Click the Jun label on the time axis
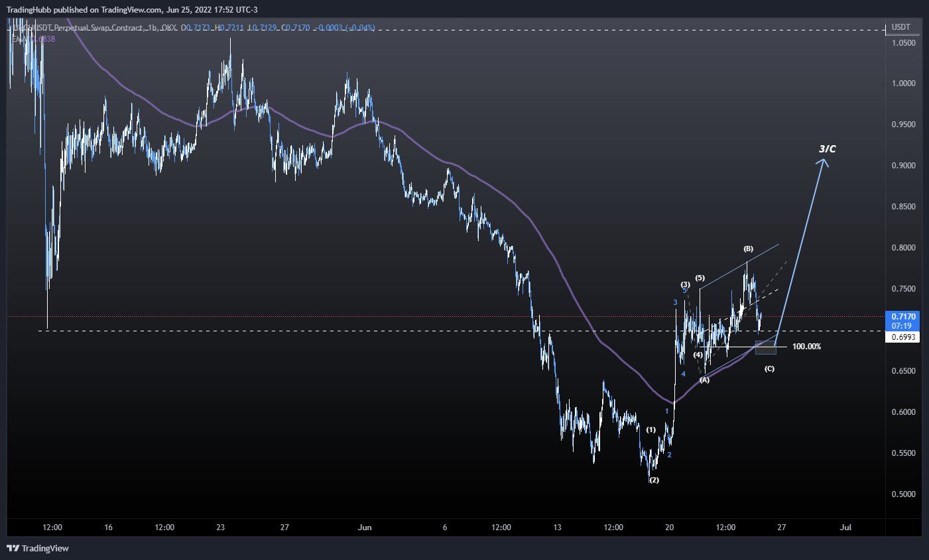The height and width of the screenshot is (560, 929). [364, 528]
